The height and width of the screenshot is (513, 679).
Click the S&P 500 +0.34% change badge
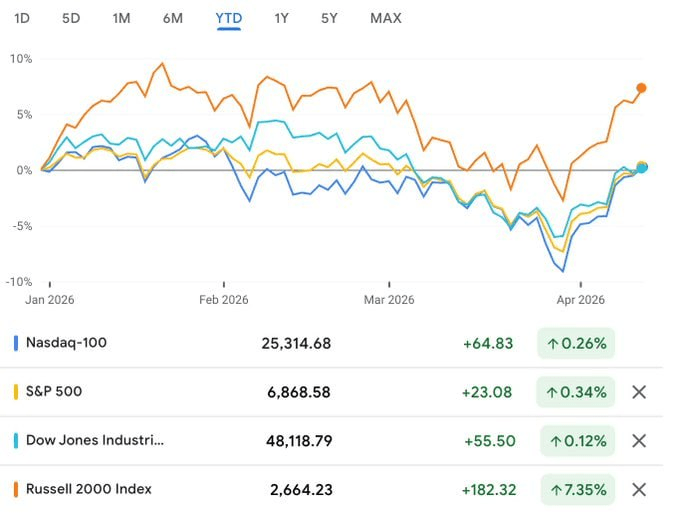pyautogui.click(x=576, y=392)
